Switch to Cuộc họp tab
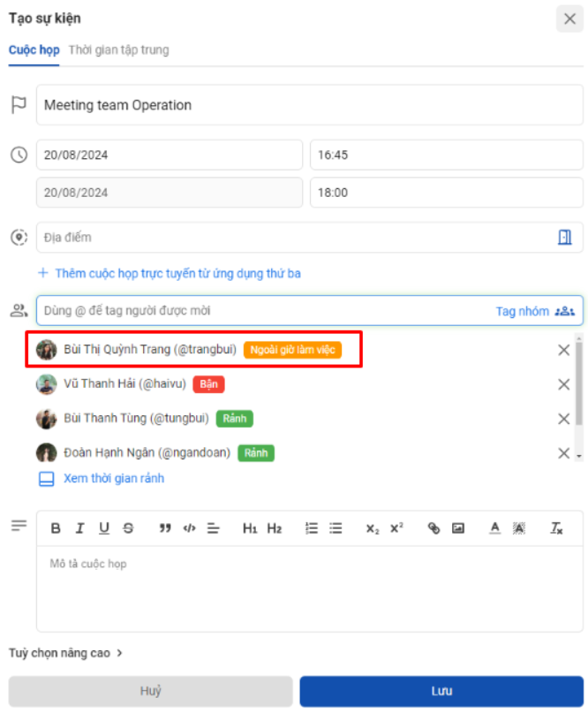The image size is (588, 720). click(34, 49)
